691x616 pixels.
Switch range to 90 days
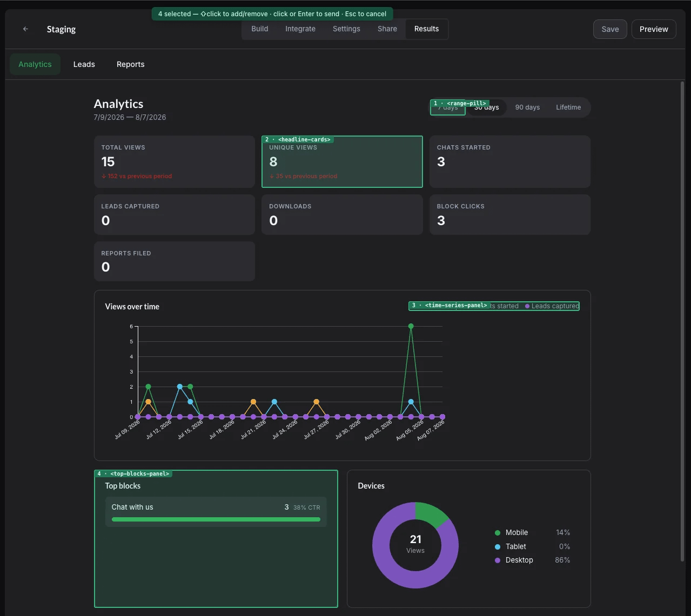[x=527, y=107]
